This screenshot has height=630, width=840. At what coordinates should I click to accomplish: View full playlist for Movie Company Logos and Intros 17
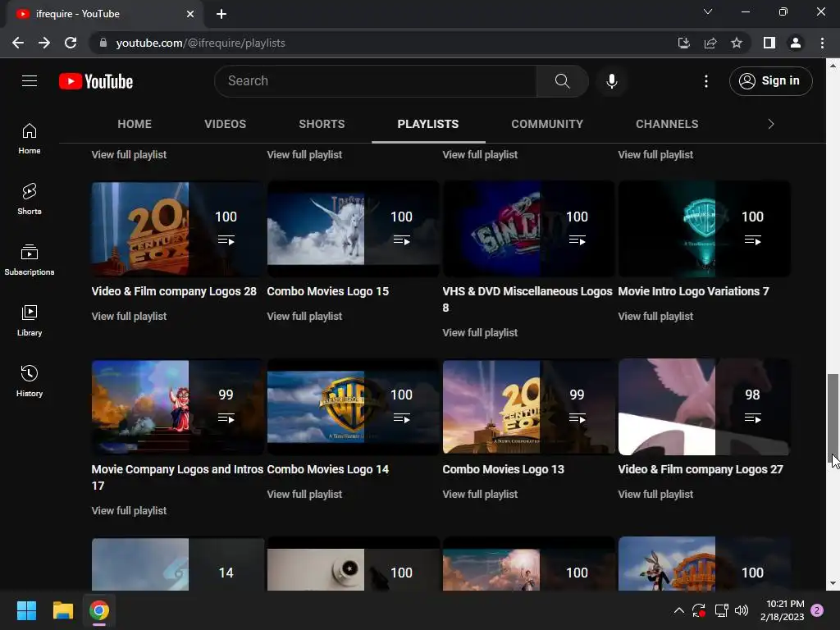129,510
